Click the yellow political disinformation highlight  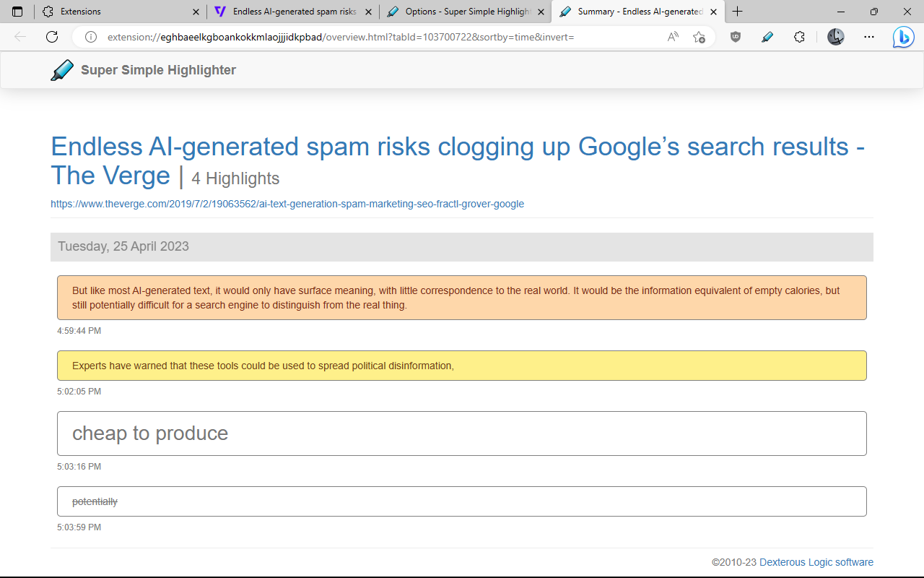461,366
